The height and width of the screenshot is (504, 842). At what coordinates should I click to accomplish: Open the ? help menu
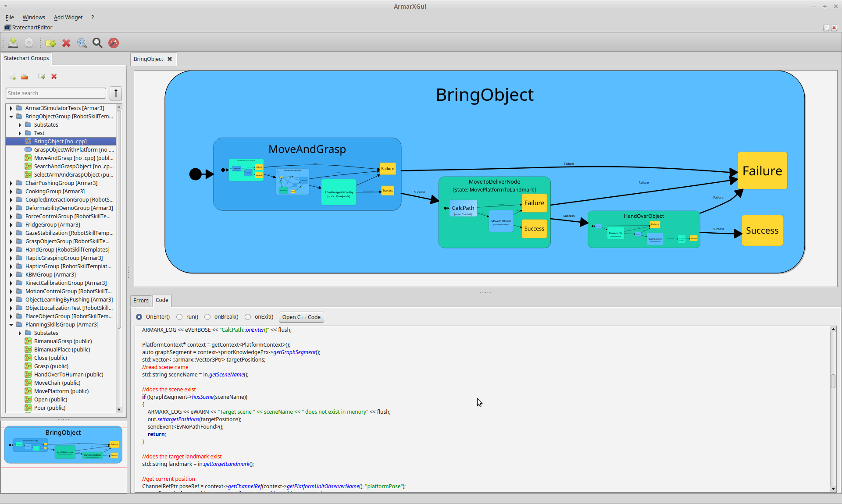tap(93, 17)
